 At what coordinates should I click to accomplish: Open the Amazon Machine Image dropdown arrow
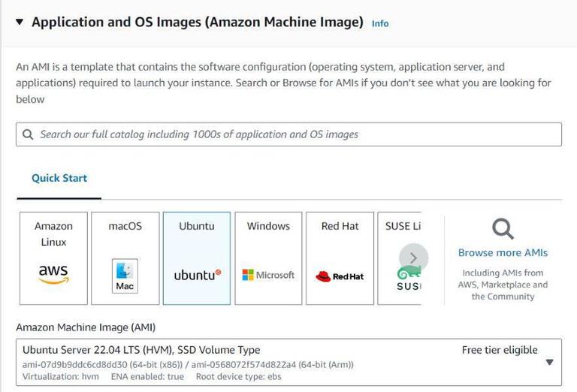coord(549,362)
